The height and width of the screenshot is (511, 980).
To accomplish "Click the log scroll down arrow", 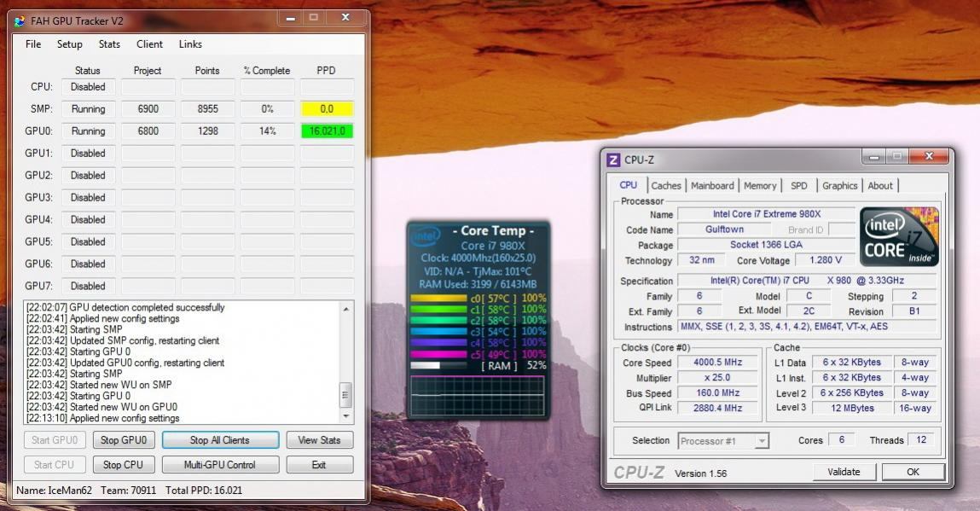I will [x=345, y=416].
